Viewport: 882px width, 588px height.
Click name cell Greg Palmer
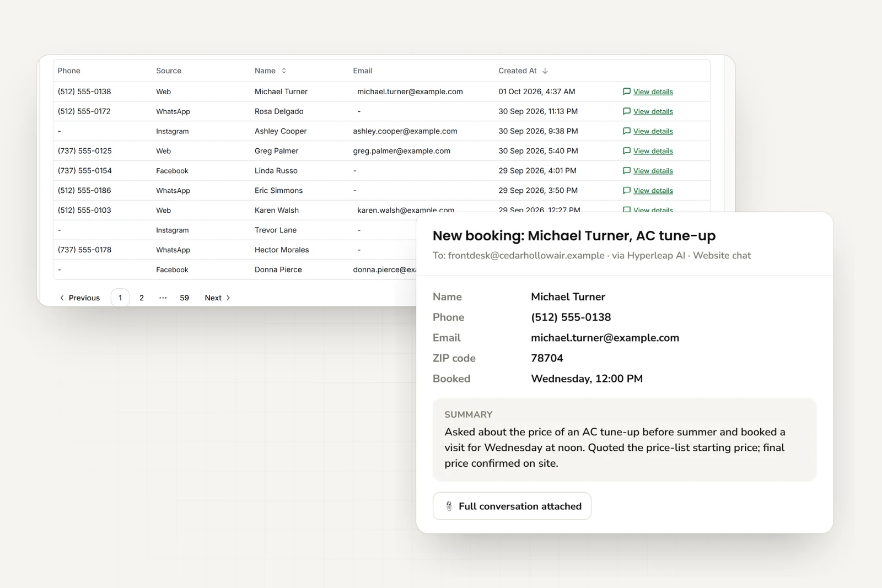click(277, 152)
